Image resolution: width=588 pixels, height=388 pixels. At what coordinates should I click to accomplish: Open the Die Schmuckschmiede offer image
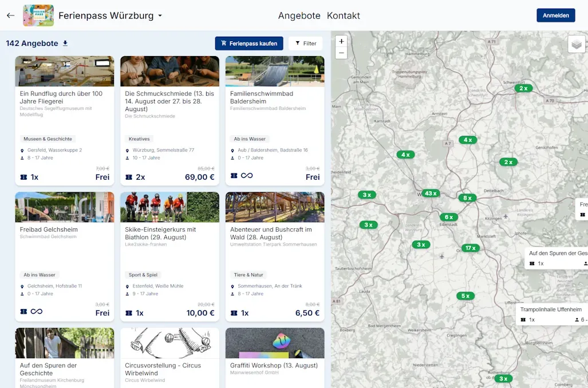[x=169, y=71]
